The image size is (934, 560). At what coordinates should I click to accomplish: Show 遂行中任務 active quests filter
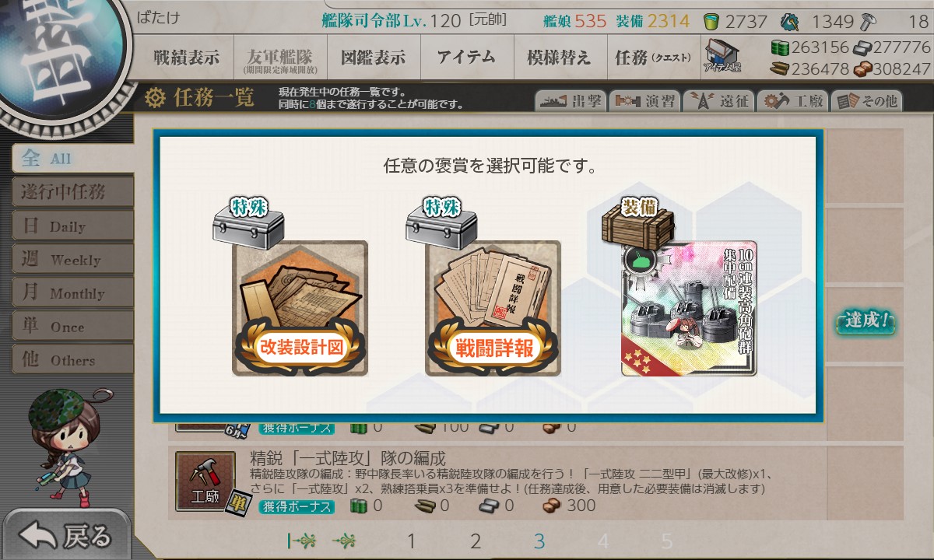tap(72, 192)
